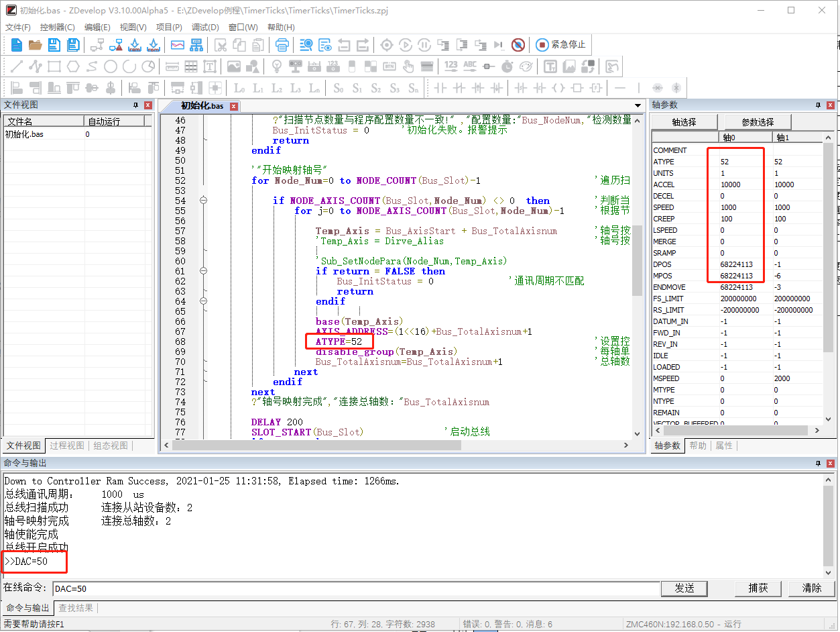840x632 pixels.
Task: Click the connect controller icon
Action: [x=97, y=45]
